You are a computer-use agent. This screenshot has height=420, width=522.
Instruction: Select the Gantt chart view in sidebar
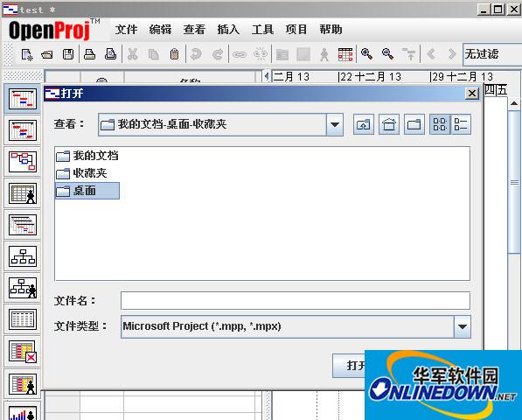coord(23,99)
